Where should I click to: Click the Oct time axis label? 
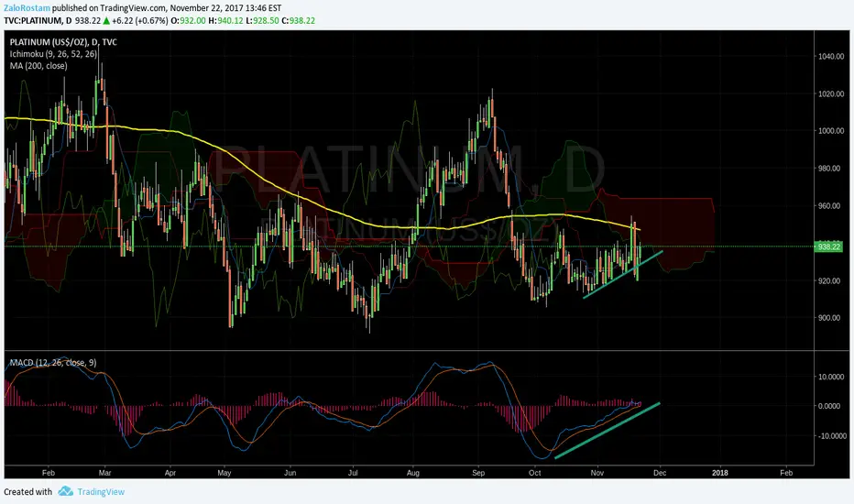(x=535, y=473)
